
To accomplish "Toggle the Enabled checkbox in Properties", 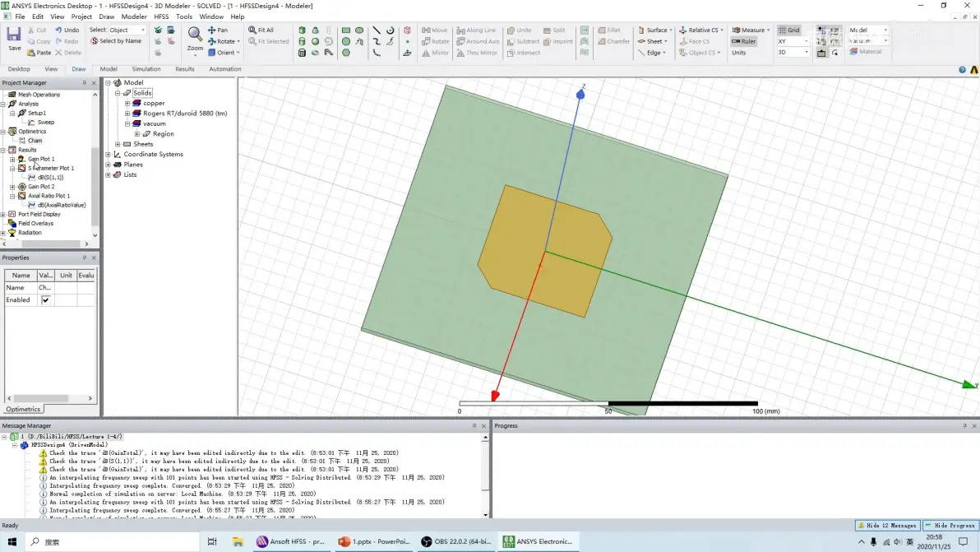I will 45,300.
